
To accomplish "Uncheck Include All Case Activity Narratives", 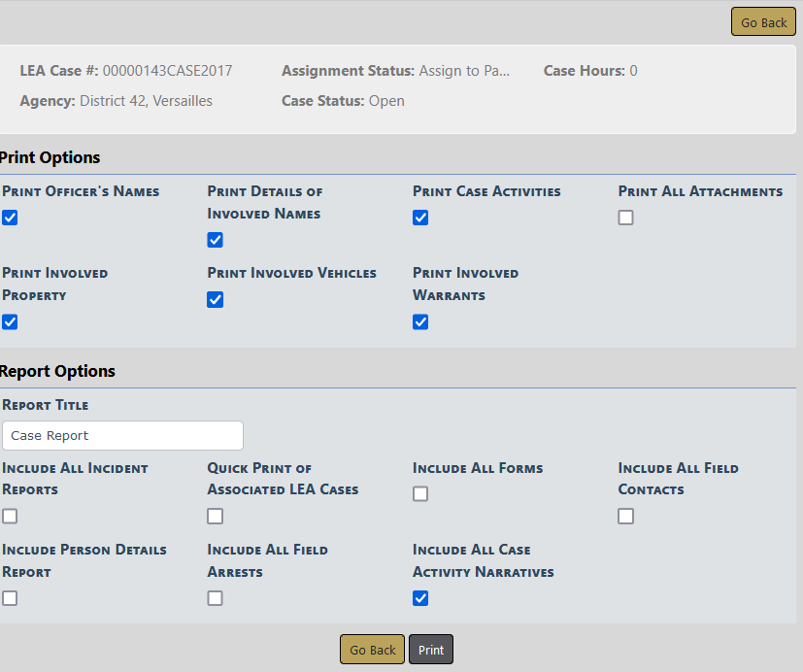I will pyautogui.click(x=420, y=598).
